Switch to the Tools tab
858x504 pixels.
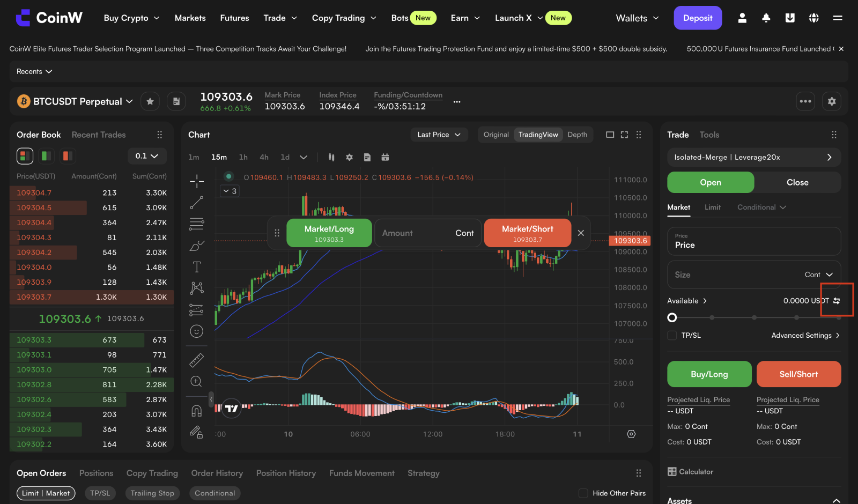click(709, 135)
